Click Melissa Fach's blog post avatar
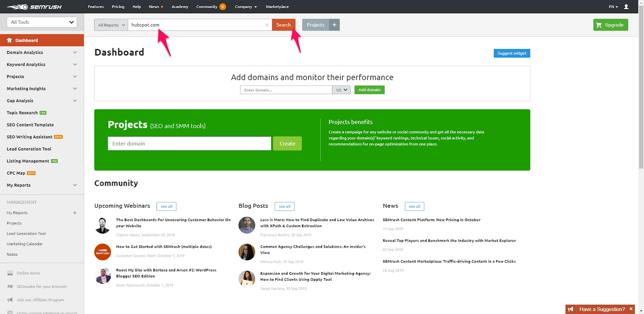644x314 pixels. 247,252
